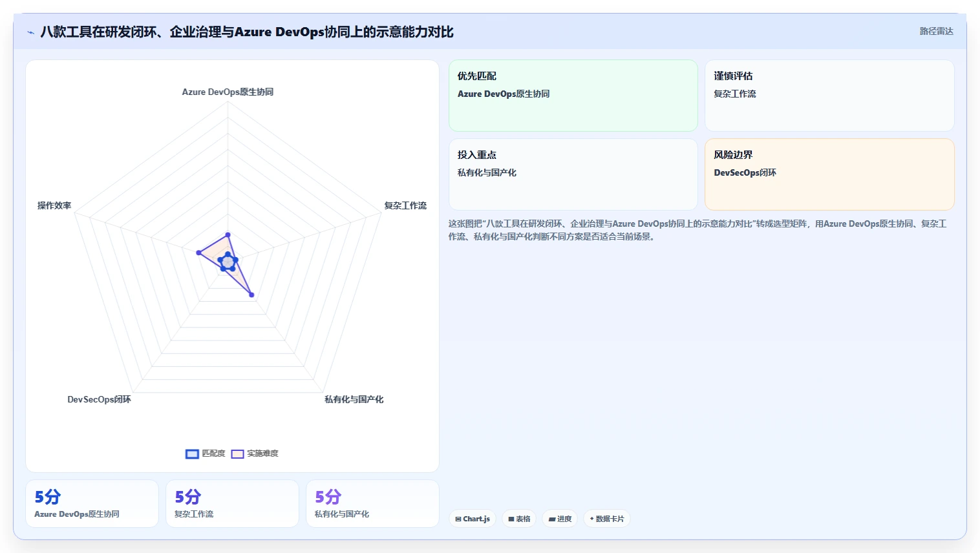Click the 复杂工作流 label under the middle score
This screenshot has width=980, height=553.
(x=194, y=514)
